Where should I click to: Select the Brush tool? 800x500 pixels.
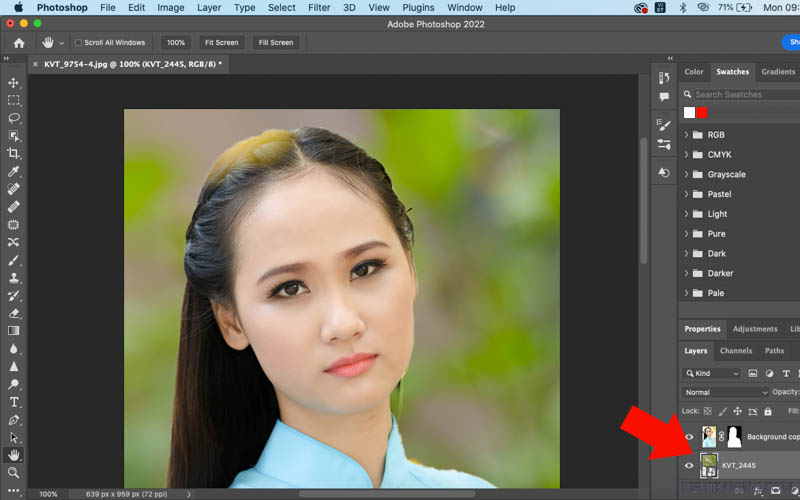tap(14, 260)
